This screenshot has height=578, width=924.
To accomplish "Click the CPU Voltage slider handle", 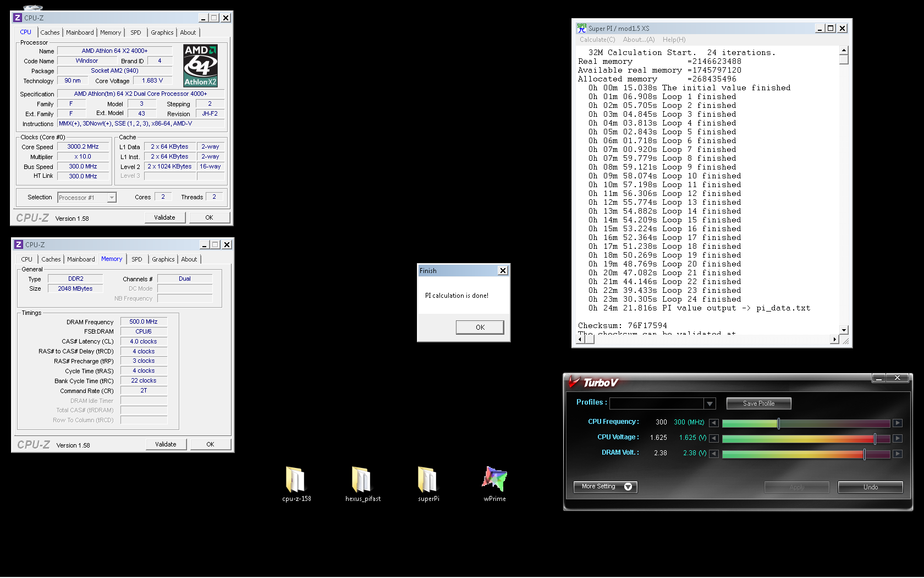I will click(x=875, y=438).
